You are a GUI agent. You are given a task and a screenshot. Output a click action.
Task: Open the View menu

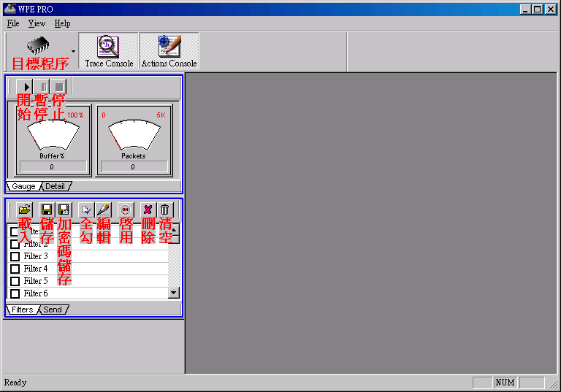[37, 23]
